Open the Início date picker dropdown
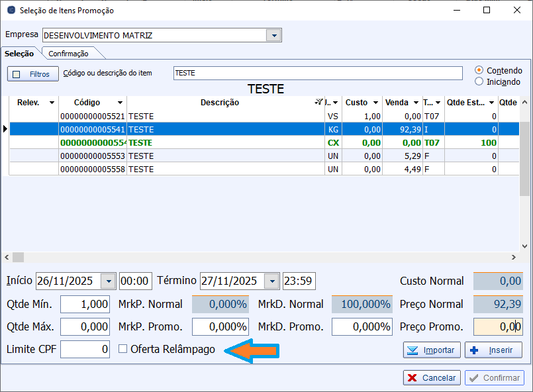Viewport: 533px width, 392px height. pos(109,281)
